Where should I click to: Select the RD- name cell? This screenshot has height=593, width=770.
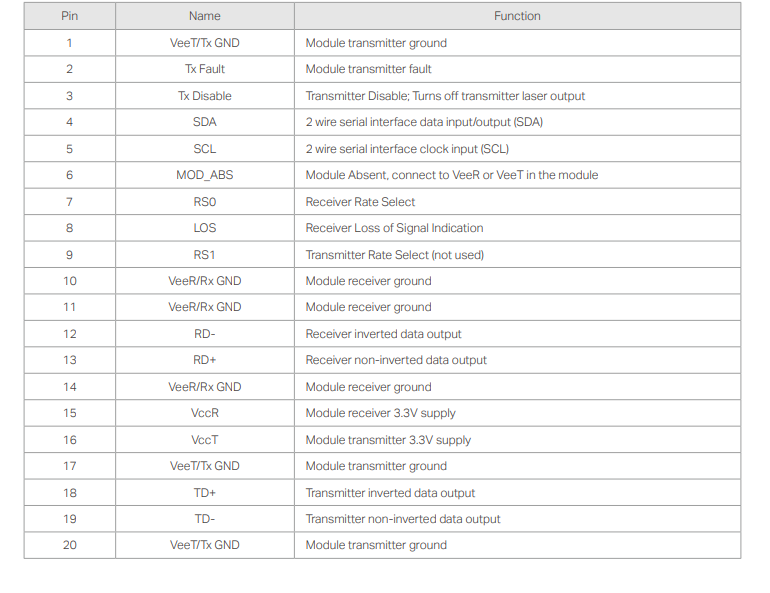coord(204,334)
